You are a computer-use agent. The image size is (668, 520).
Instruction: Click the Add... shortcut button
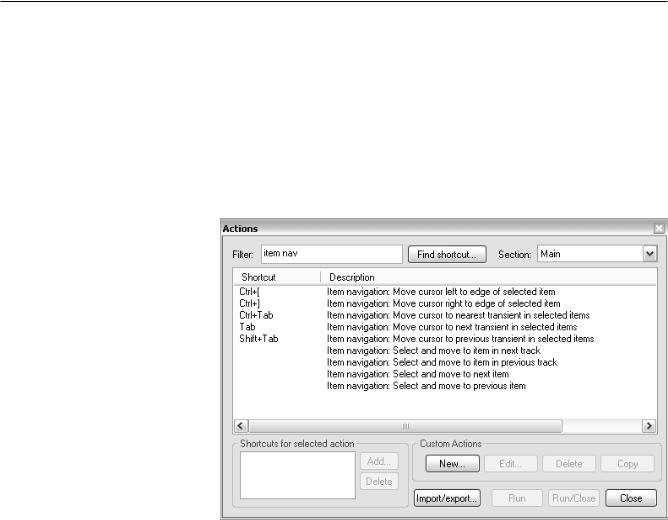(x=379, y=461)
